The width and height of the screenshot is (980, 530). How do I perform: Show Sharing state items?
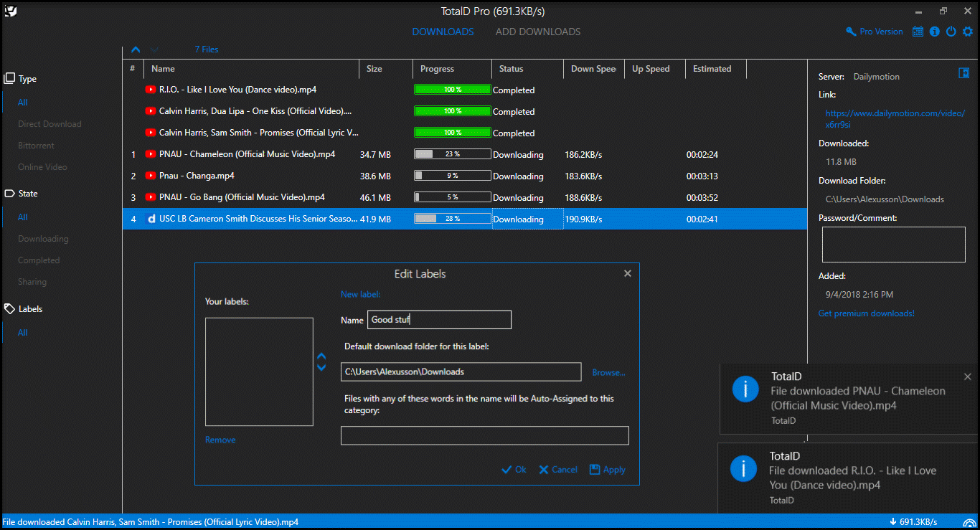[32, 282]
